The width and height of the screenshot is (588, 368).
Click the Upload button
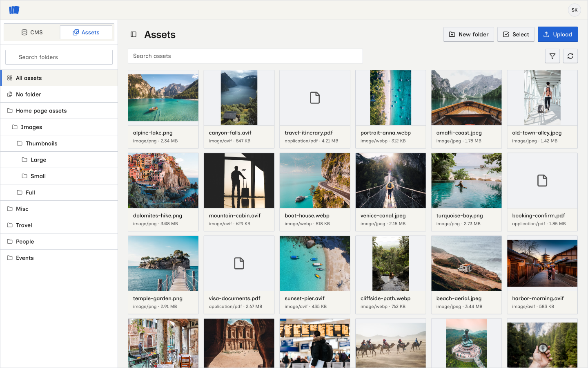pyautogui.click(x=558, y=34)
